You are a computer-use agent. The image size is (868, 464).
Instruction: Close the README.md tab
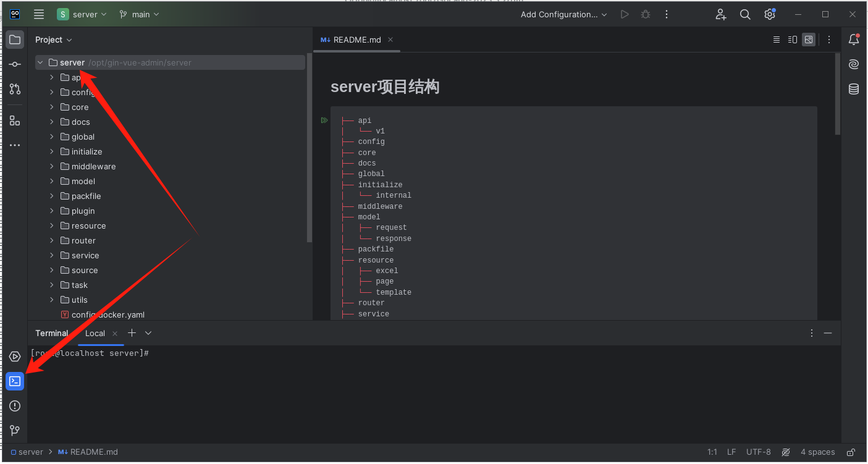[390, 40]
